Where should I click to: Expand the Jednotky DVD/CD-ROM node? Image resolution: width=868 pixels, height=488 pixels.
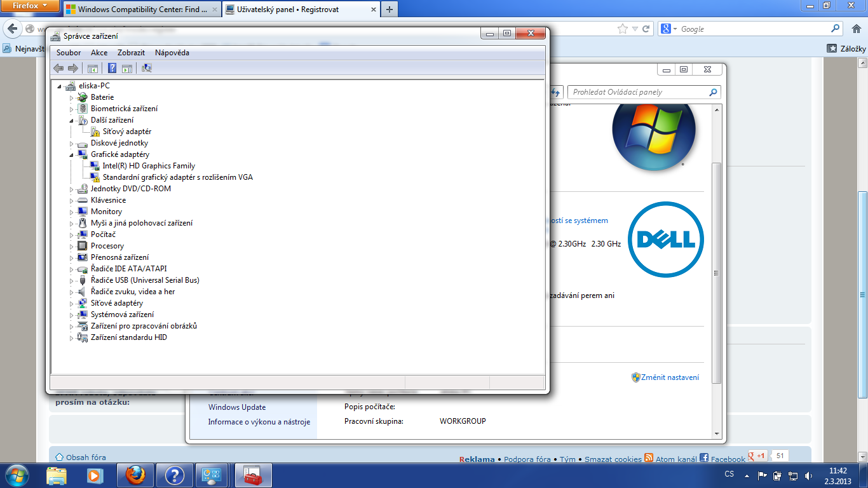[72, 189]
